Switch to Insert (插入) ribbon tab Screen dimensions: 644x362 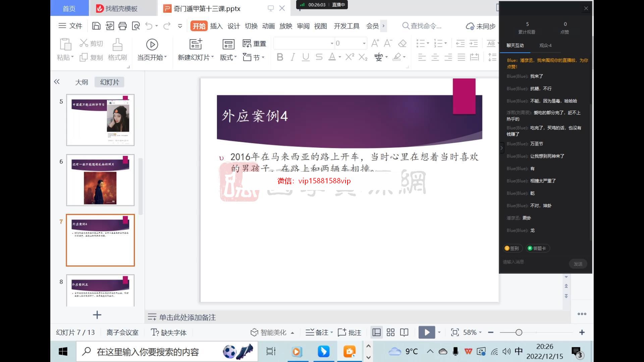point(216,26)
